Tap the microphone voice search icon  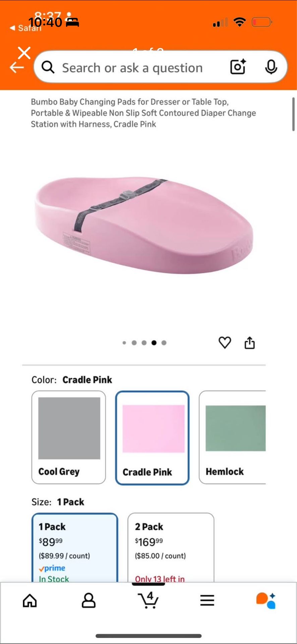[x=271, y=67]
